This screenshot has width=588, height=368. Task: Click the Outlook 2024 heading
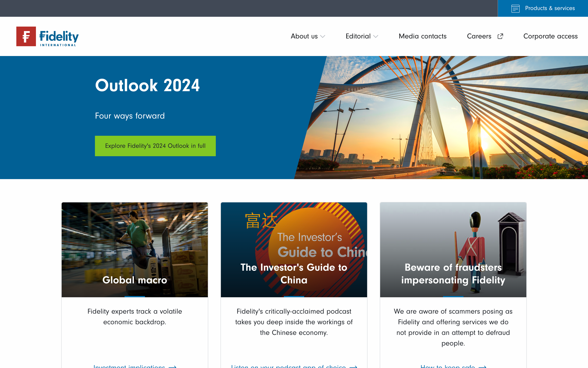(147, 85)
